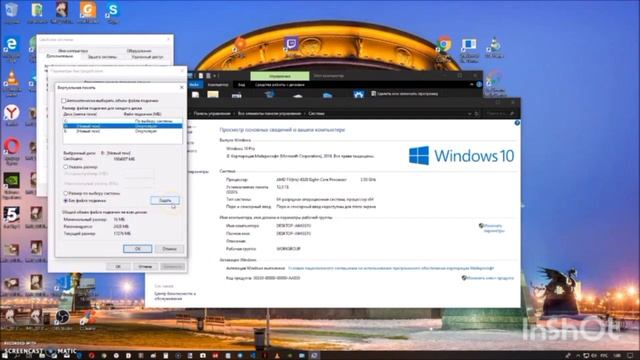The height and width of the screenshot is (360, 640).
Task: Select the 'Без файла подкачки' radio option
Action: pyautogui.click(x=65, y=200)
